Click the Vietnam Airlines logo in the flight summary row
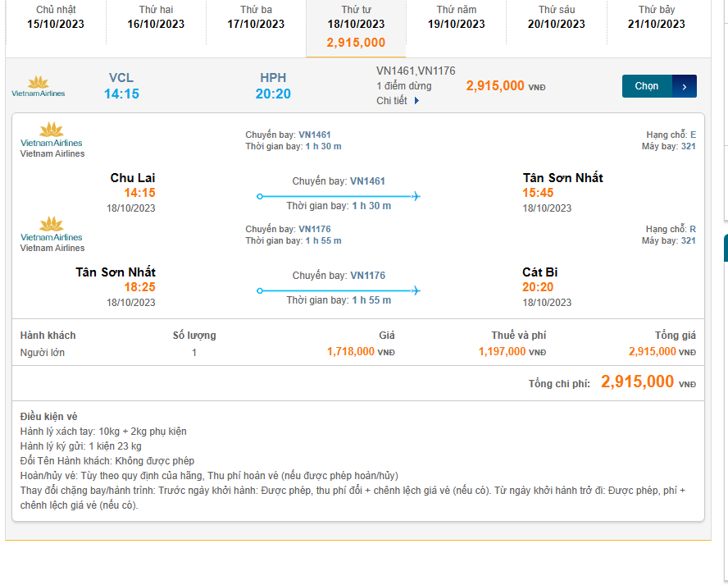Viewport: 728px width, 585px height. click(39, 86)
